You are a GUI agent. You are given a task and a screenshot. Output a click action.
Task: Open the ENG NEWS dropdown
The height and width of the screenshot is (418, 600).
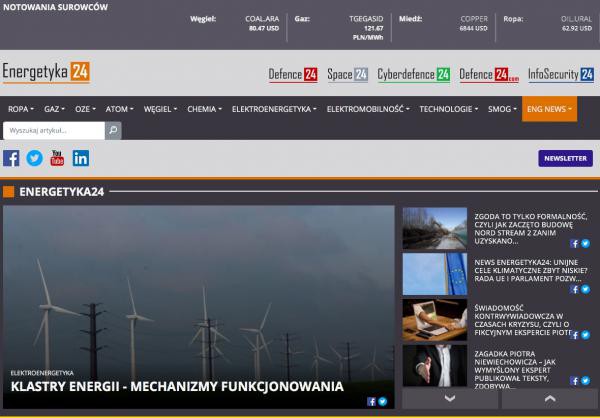pos(549,109)
